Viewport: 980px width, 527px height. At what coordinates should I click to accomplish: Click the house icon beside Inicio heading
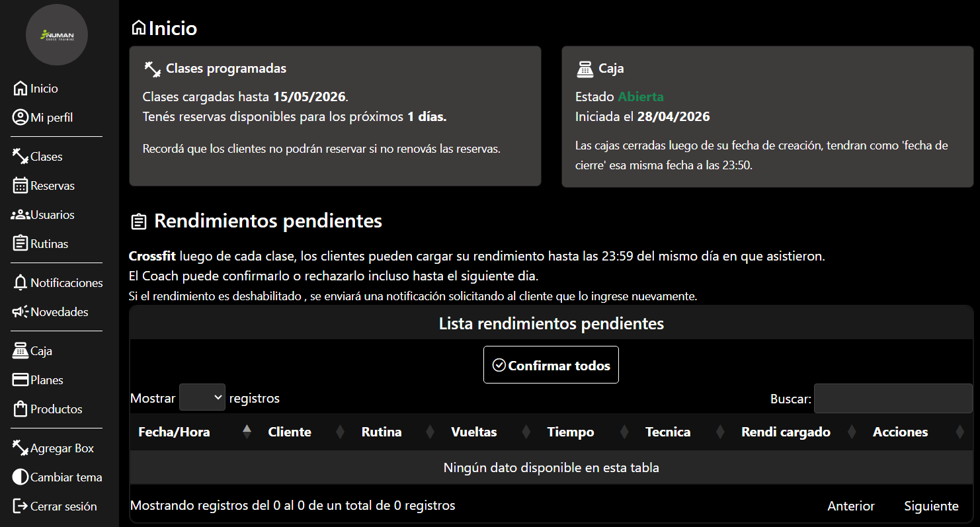[x=139, y=28]
